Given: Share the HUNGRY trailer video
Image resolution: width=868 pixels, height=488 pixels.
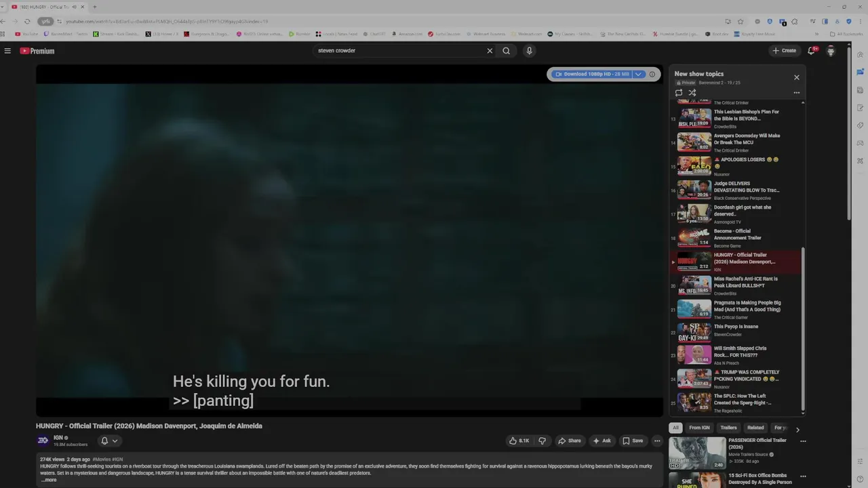Looking at the screenshot, I should (570, 441).
